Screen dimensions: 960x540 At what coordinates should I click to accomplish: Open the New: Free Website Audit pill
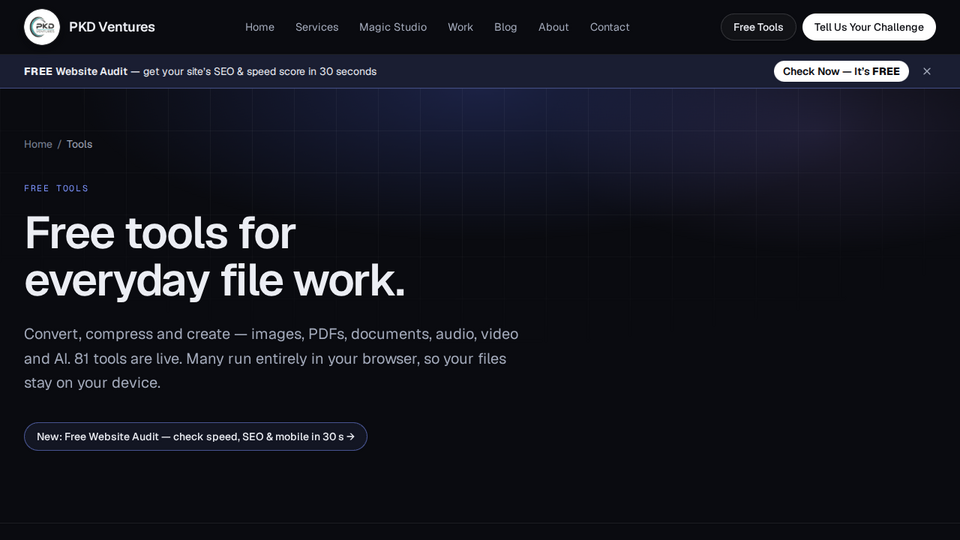[x=195, y=437]
